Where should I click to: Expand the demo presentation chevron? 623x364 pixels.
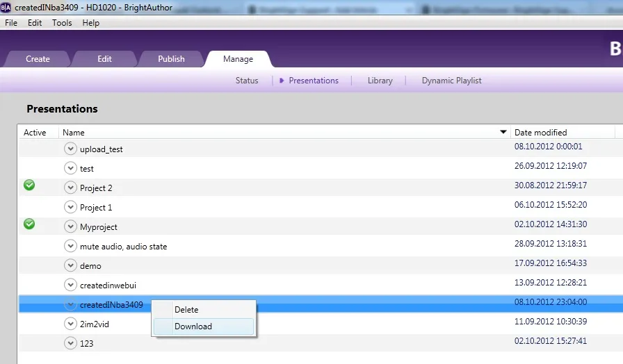[70, 265]
